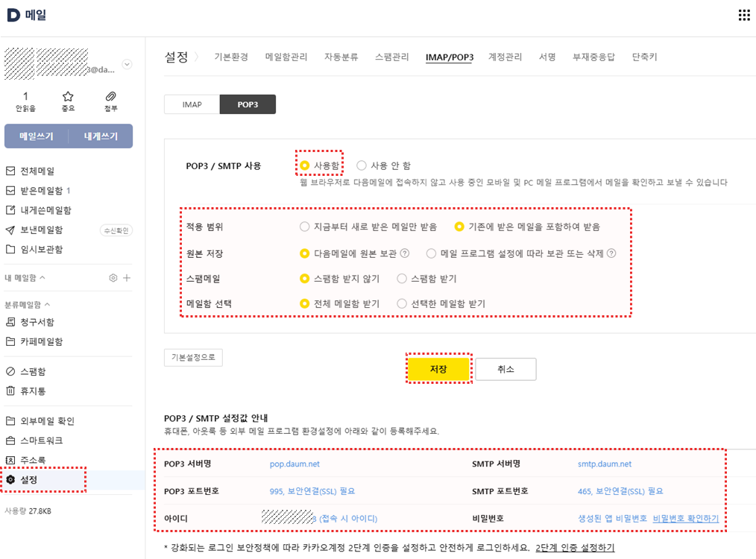Open 스팸함 spam folder icon in sidebar
This screenshot has width=756, height=559.
11,371
